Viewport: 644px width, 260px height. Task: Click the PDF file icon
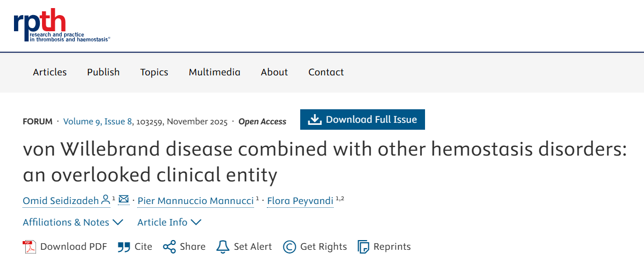[x=29, y=247]
